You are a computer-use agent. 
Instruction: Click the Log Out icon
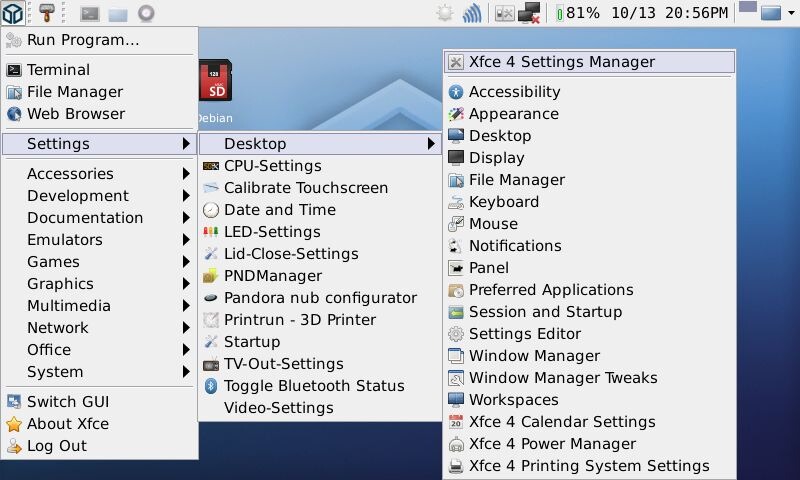pyautogui.click(x=14, y=446)
